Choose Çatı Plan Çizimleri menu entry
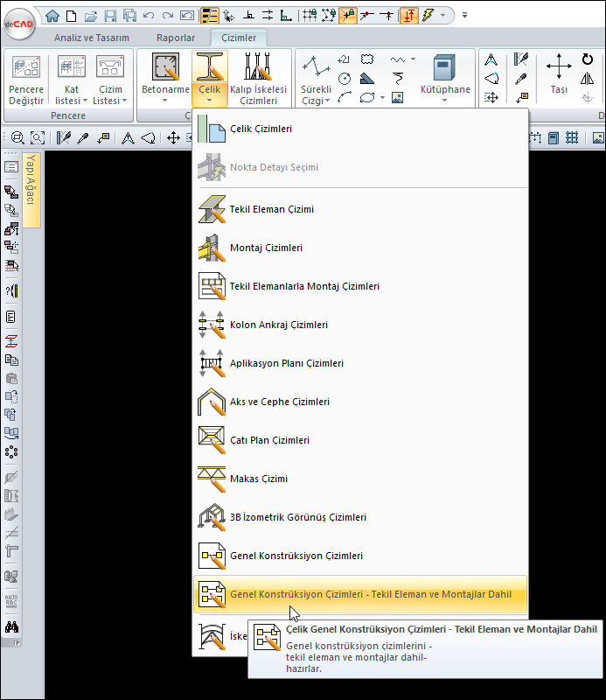Screen dimensions: 606x700 [x=360, y=440]
